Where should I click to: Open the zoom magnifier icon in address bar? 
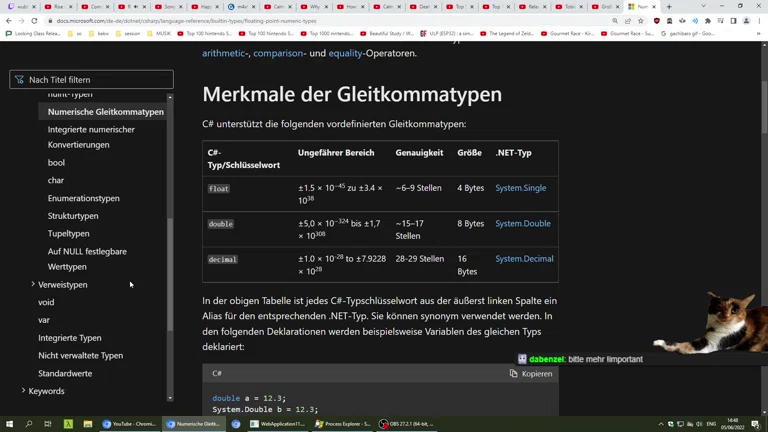[x=615, y=21]
